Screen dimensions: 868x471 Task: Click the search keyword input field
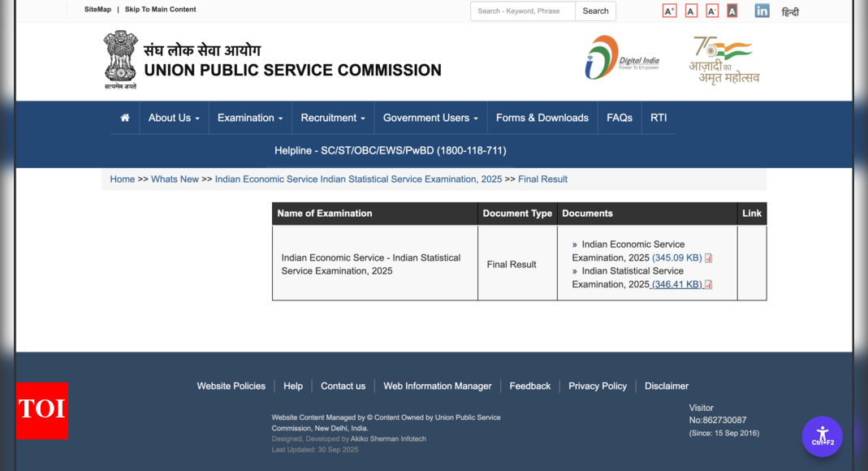pyautogui.click(x=523, y=11)
